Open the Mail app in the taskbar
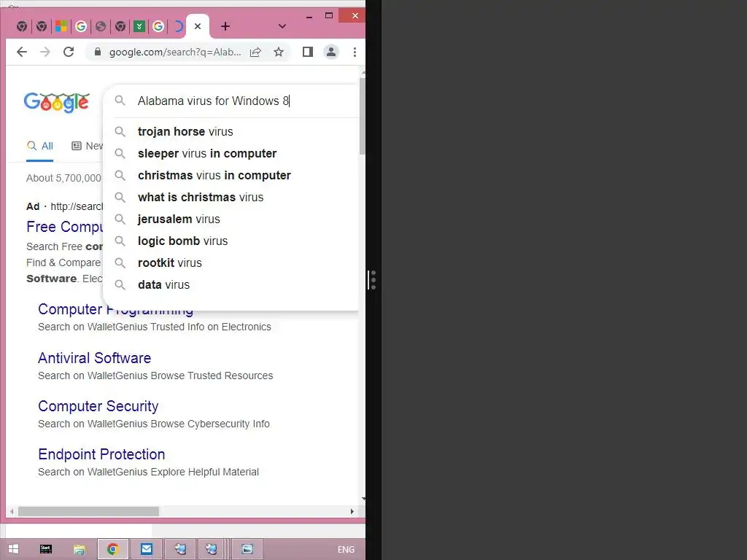This screenshot has width=747, height=560. pos(146,549)
